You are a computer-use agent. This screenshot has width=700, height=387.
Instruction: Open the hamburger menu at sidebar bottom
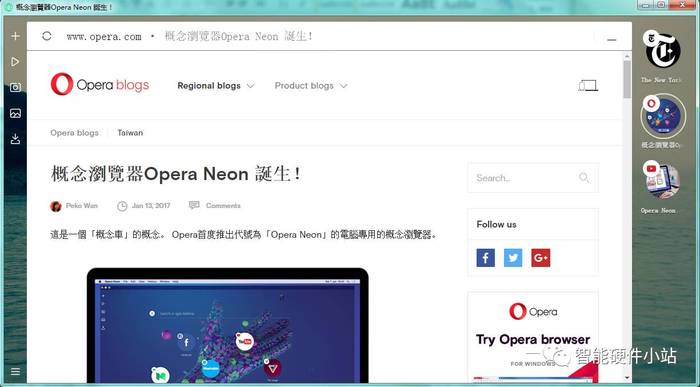click(15, 371)
